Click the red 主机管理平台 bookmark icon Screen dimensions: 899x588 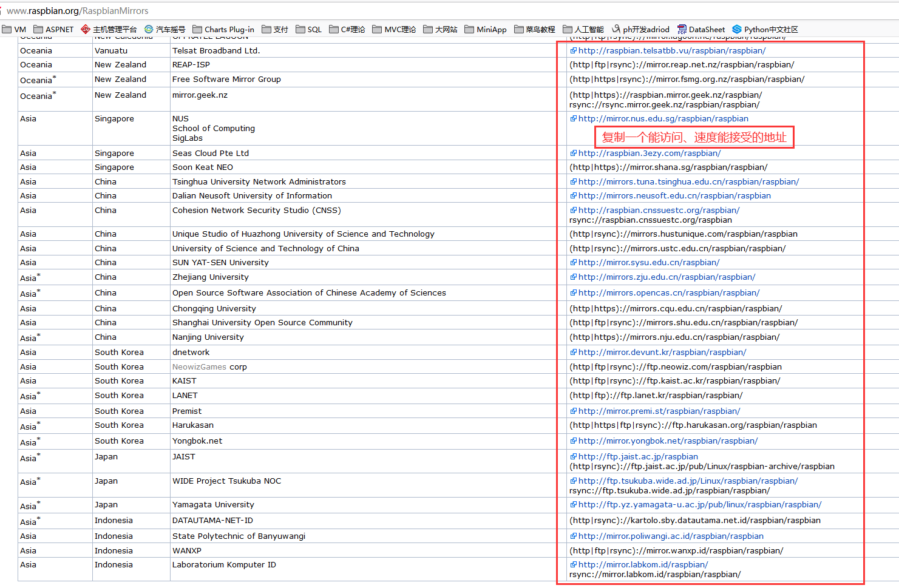(x=86, y=29)
